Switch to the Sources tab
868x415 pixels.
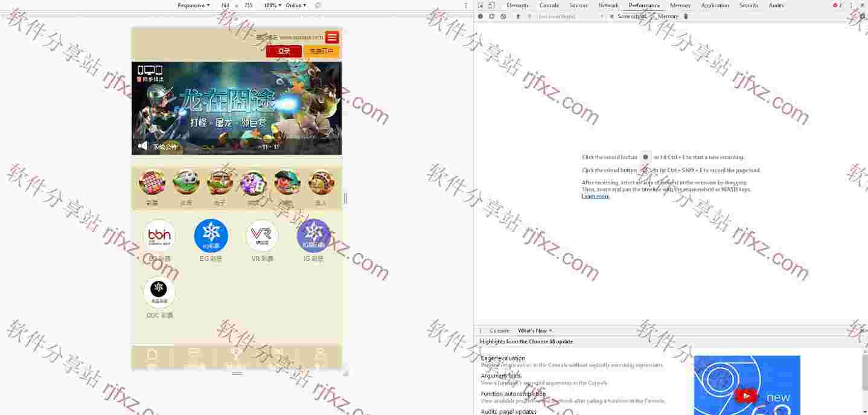pos(578,5)
